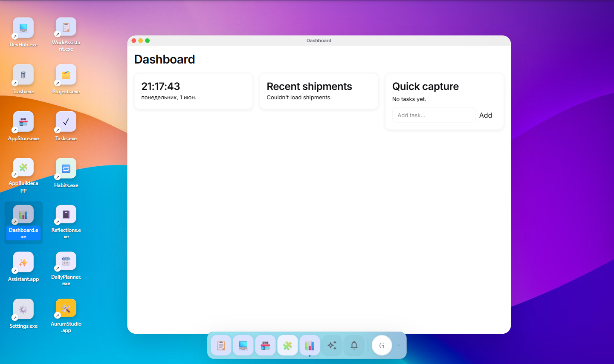Click the 21:17:43 clock text
The height and width of the screenshot is (364, 614).
(161, 87)
